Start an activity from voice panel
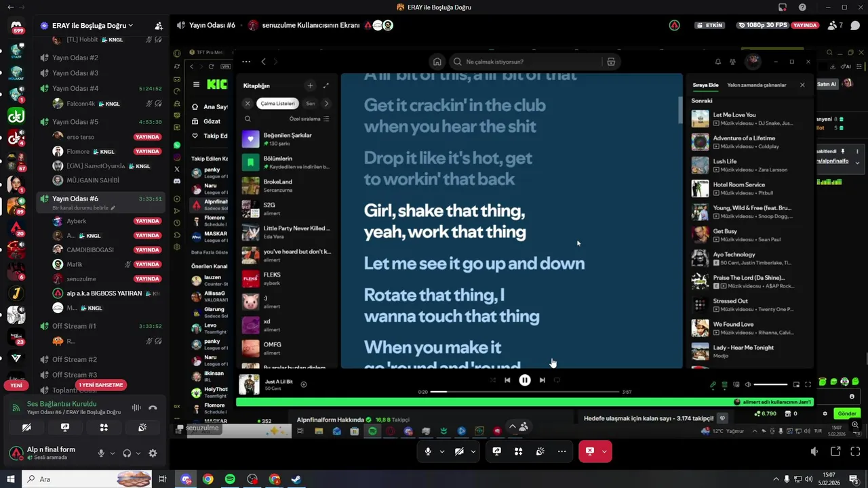The width and height of the screenshot is (868, 488). [x=104, y=428]
